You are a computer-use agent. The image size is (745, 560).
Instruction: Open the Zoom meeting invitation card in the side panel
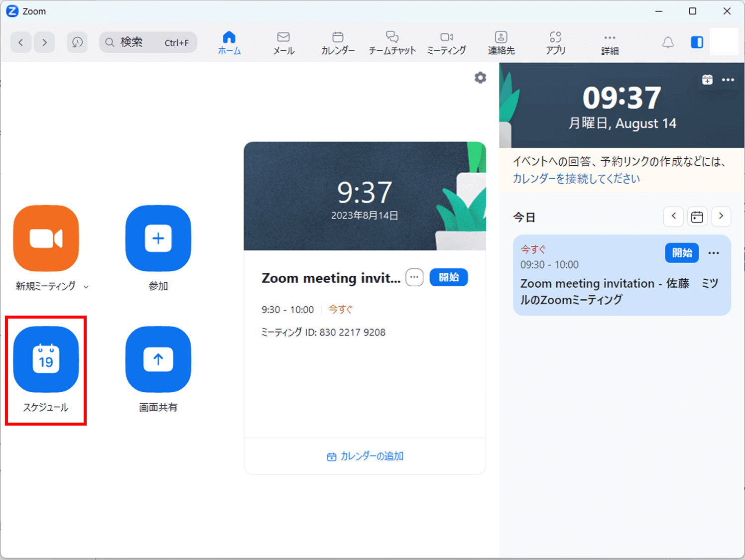coord(622,275)
